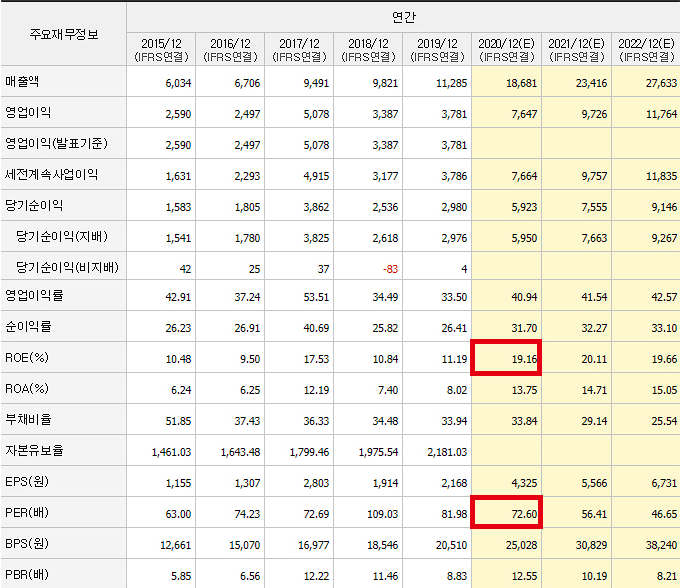Select the 2020/12(E) column header
The width and height of the screenshot is (680, 588).
tap(507, 50)
